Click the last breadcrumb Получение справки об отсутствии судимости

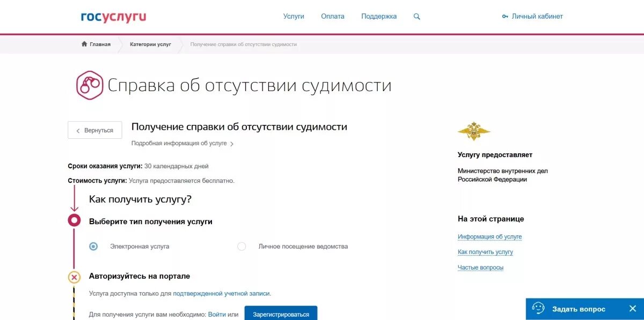tap(244, 44)
